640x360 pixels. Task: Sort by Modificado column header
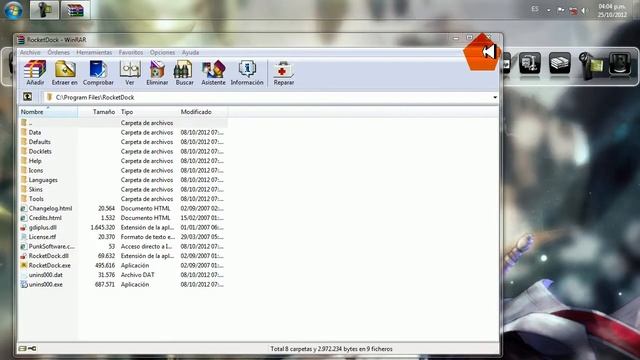pos(203,111)
